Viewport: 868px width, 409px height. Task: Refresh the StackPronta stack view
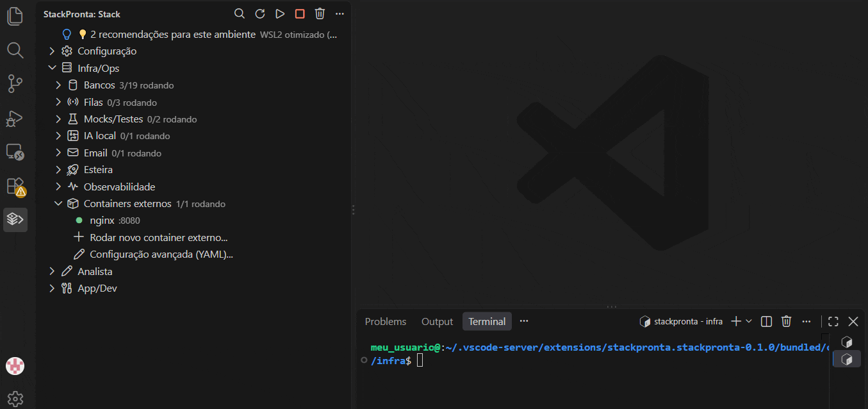coord(259,13)
